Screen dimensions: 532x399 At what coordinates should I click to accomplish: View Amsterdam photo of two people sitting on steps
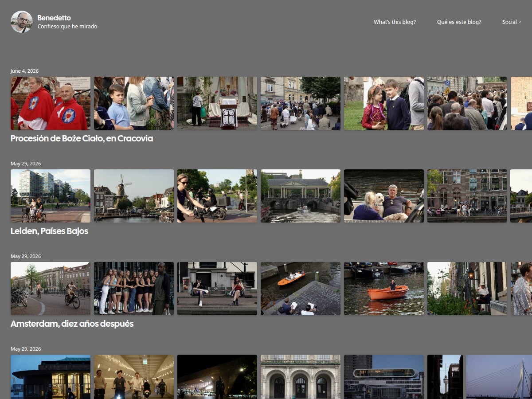point(217,289)
